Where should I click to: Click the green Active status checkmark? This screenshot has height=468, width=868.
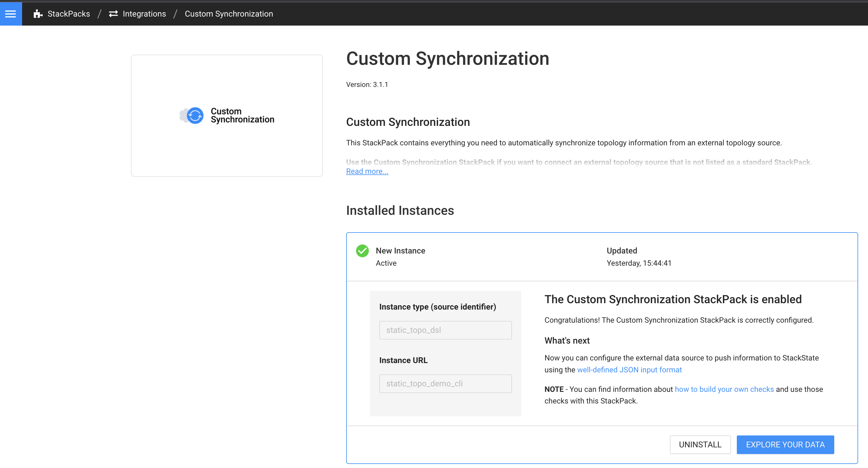(362, 251)
